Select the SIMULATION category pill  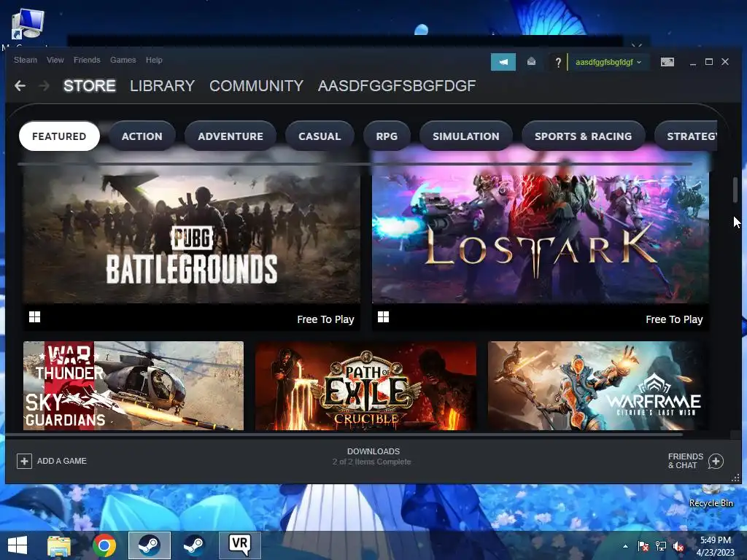pos(466,136)
